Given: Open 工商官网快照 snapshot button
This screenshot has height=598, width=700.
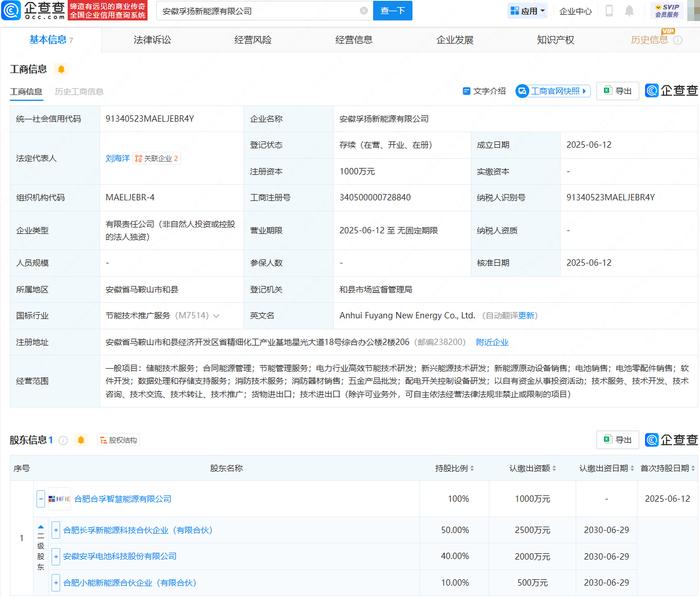Looking at the screenshot, I should pyautogui.click(x=553, y=91).
